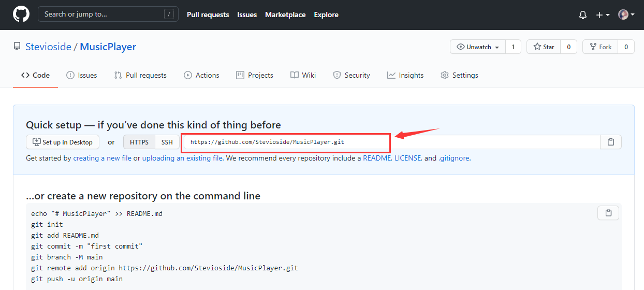Focus the Search or jump to field
This screenshot has width=644, height=290.
tap(108, 14)
